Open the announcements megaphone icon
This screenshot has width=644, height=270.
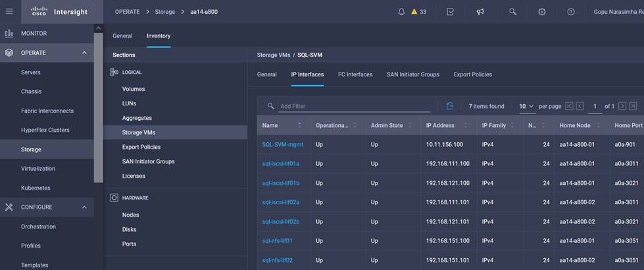(480, 12)
